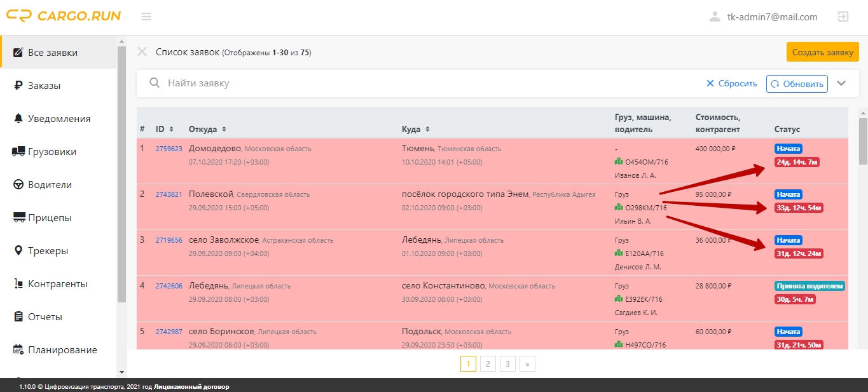Go to page 1 of list
This screenshot has height=392, width=868.
point(468,363)
